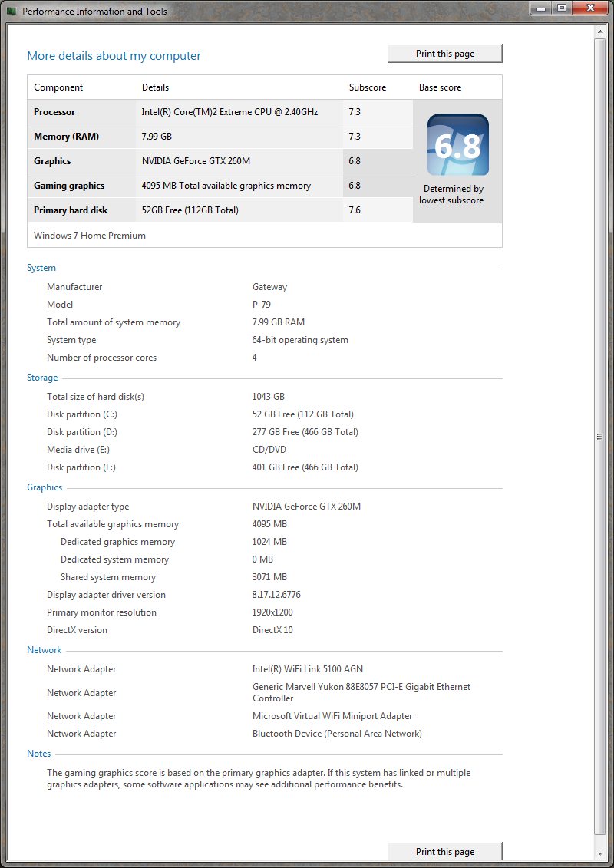This screenshot has height=868, width=614.
Task: Click the scrollbar down arrow
Action: (599, 854)
